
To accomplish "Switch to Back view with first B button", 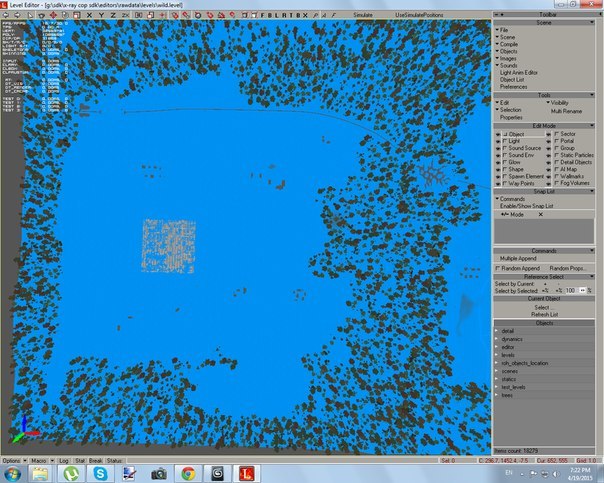I will pos(270,15).
